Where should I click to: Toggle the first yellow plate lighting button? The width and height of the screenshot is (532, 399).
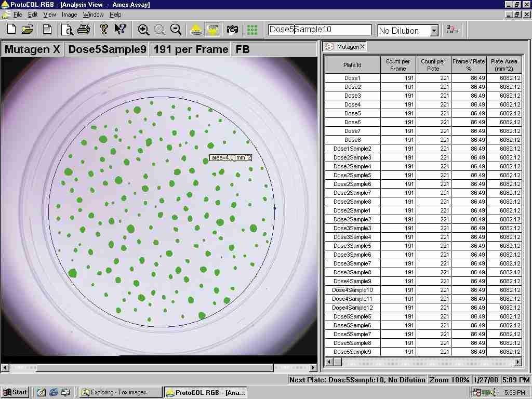click(196, 30)
